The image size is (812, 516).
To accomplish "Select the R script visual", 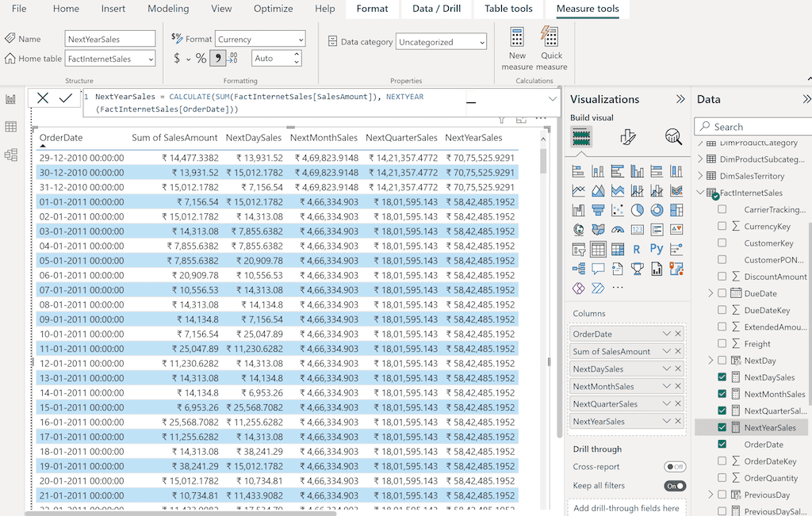I will point(636,248).
